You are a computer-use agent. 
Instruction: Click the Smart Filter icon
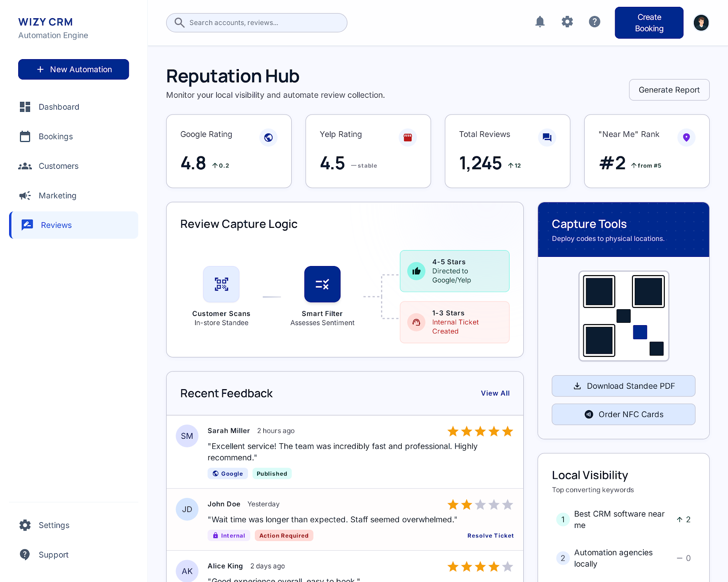[322, 284]
